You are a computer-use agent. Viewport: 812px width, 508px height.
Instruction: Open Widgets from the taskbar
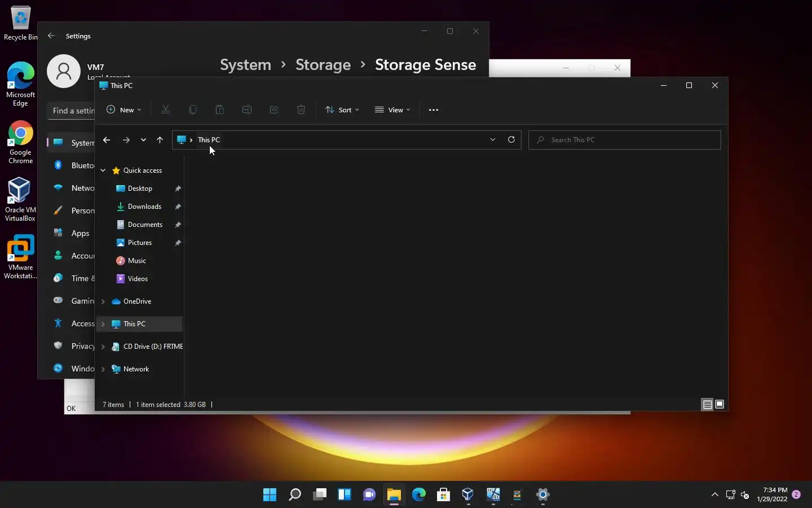coord(345,495)
